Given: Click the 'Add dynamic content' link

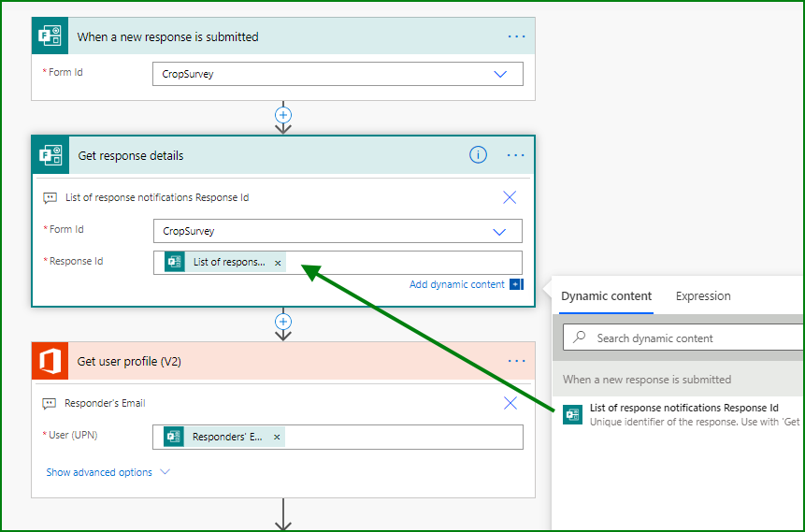Looking at the screenshot, I should point(457,284).
